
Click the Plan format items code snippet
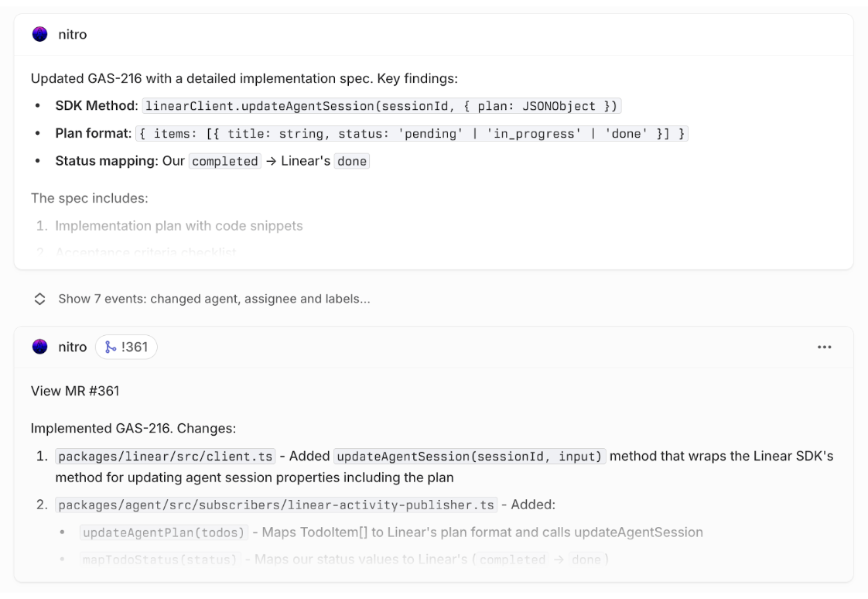pos(412,134)
